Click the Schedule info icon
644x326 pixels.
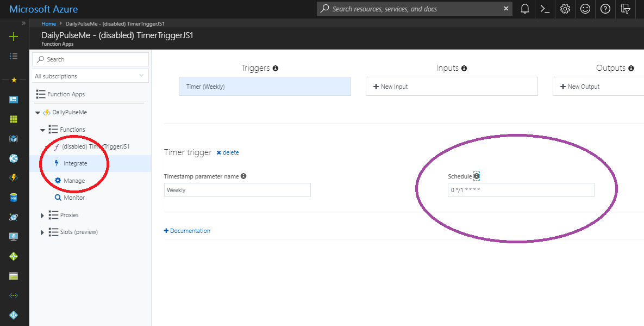tap(477, 176)
